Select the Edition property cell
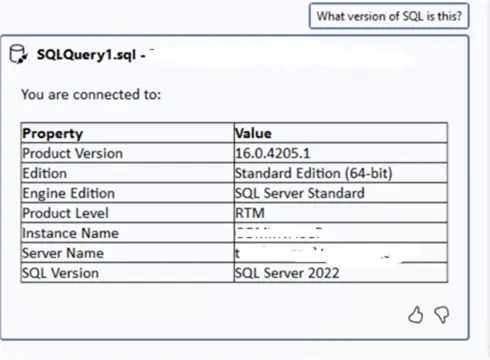The image size is (490, 360). tap(127, 173)
